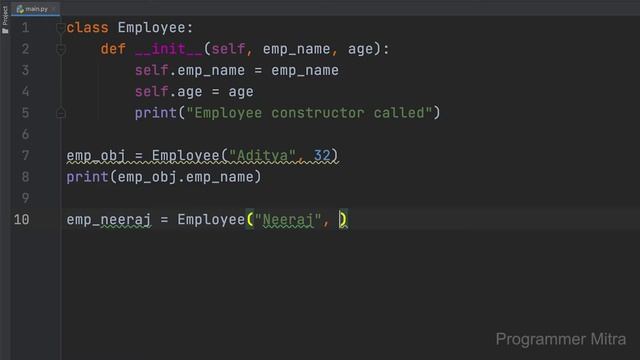
Task: Click the "Neeraj" string literal
Action: click(288, 220)
